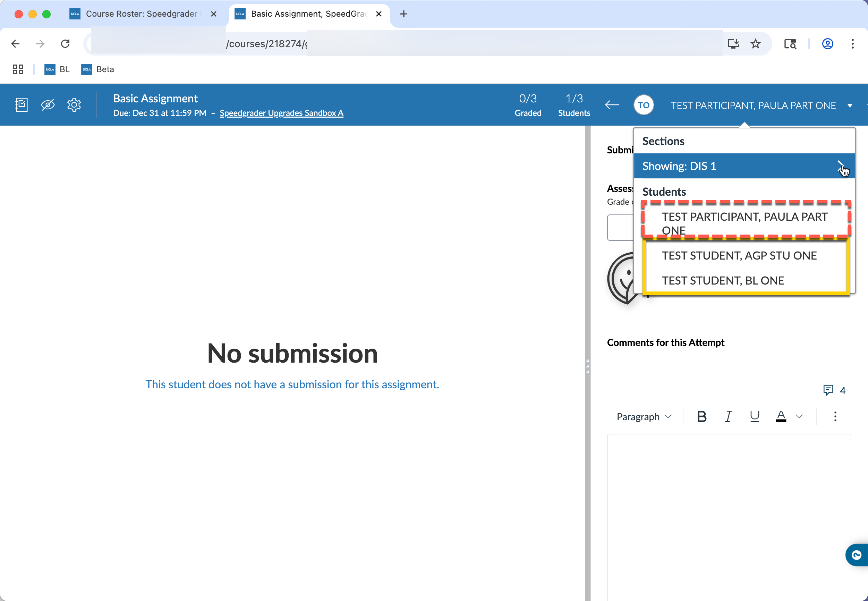Toggle grade visibility with eye icon

[48, 105]
